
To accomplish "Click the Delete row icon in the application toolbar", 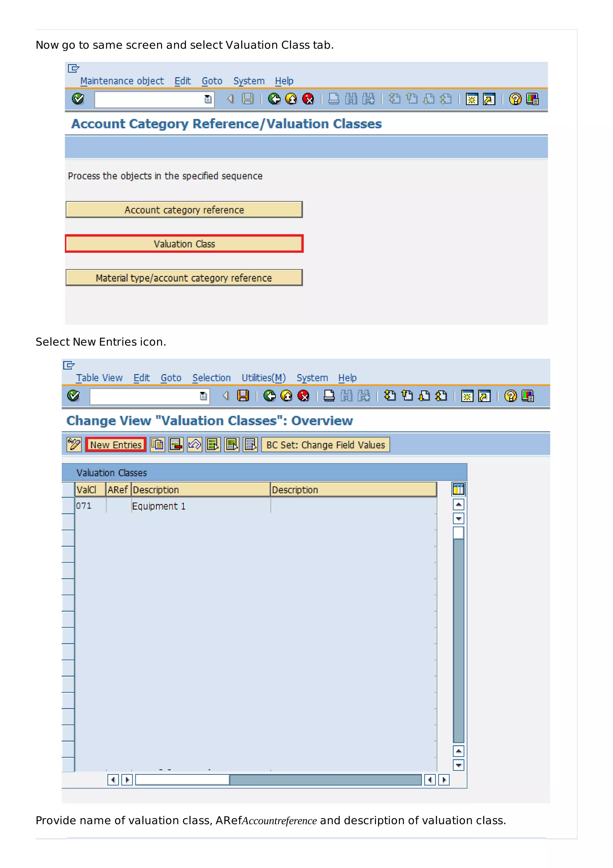I will point(176,444).
